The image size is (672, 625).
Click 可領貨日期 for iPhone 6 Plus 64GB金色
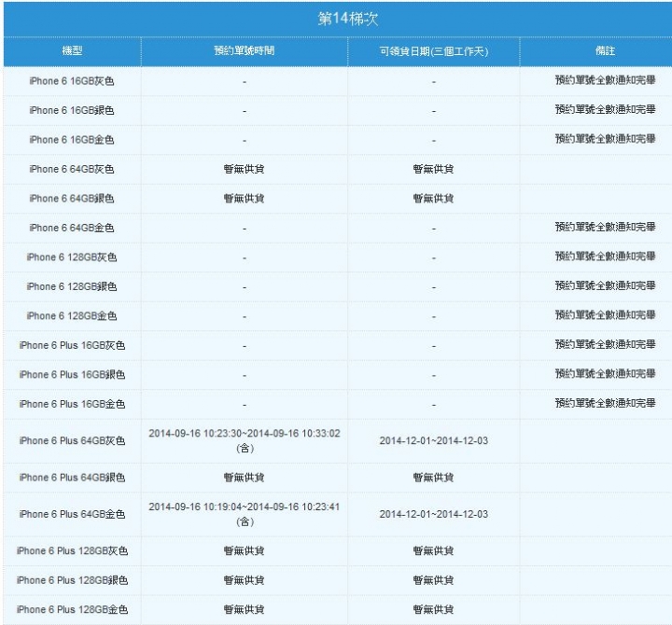coord(434,514)
